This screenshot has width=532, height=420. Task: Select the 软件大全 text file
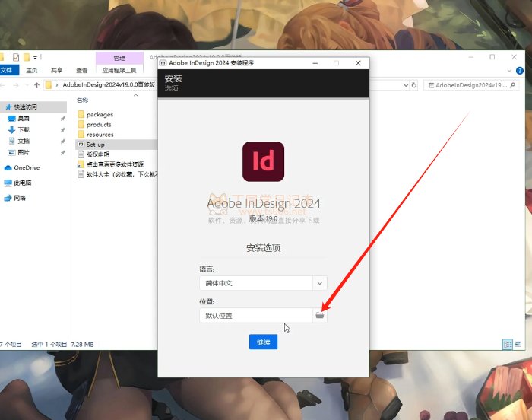pyautogui.click(x=118, y=174)
